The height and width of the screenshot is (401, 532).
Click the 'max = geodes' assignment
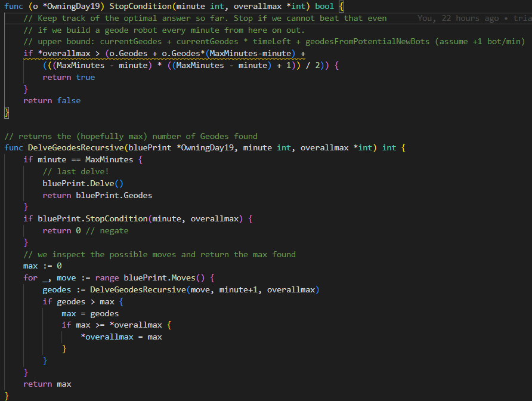(x=90, y=314)
